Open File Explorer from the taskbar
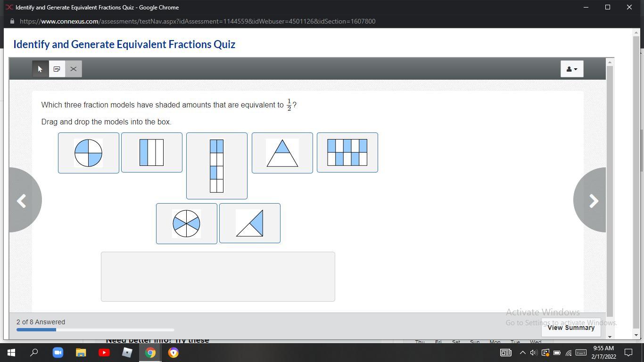This screenshot has width=644, height=362. (x=81, y=353)
